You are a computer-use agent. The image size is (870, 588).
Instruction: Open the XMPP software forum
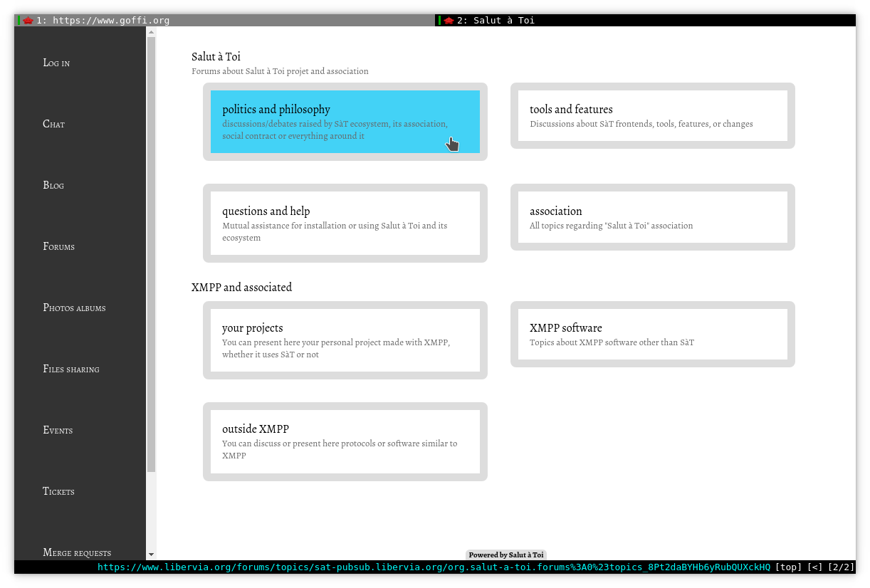click(653, 335)
